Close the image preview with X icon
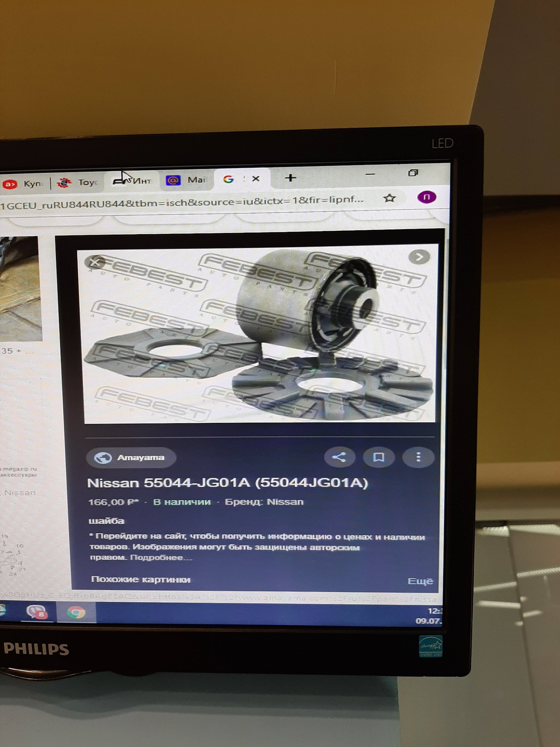Image resolution: width=560 pixels, height=747 pixels. pos(94,263)
